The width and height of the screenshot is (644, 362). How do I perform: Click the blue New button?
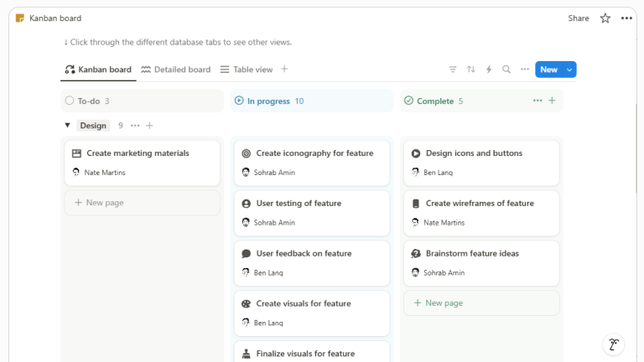548,70
